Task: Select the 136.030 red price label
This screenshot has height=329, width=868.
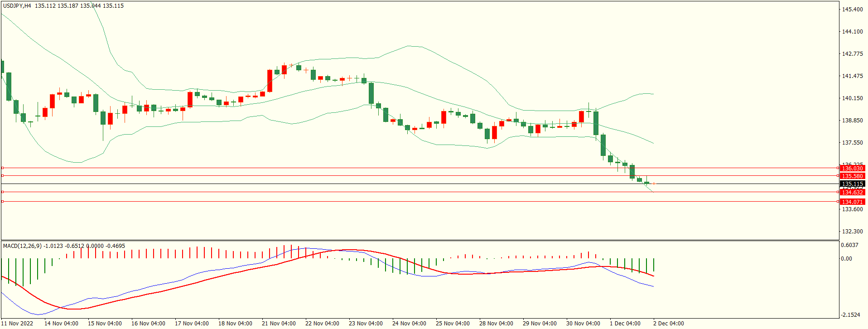Action: click(x=852, y=169)
